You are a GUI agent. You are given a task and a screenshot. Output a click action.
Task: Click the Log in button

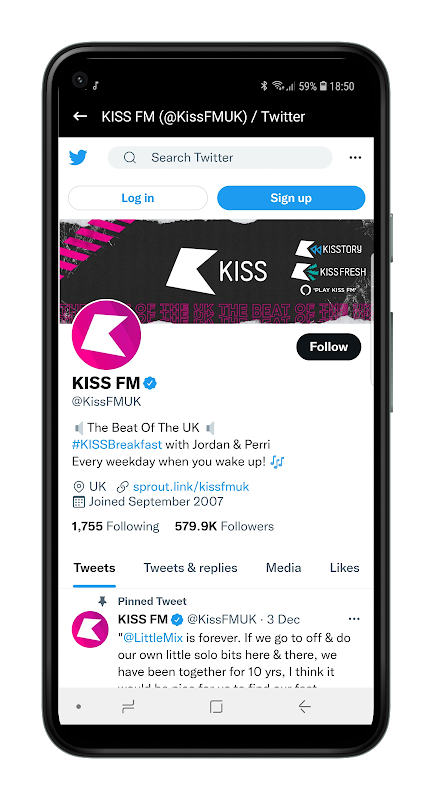coord(138,198)
